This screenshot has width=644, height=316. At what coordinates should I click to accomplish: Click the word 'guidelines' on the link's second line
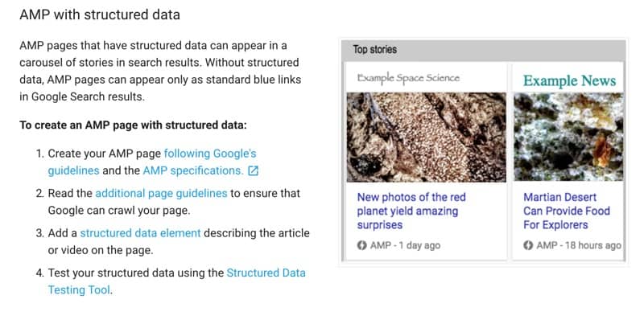coord(73,170)
